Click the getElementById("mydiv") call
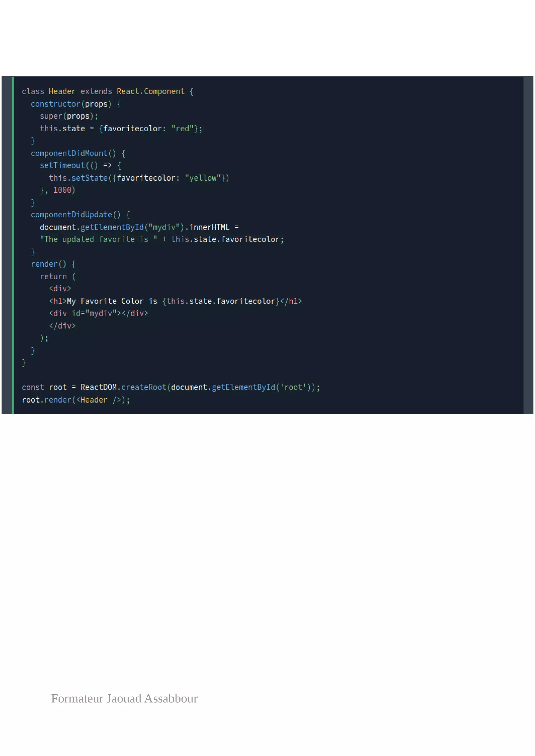535x756 pixels. click(x=132, y=228)
